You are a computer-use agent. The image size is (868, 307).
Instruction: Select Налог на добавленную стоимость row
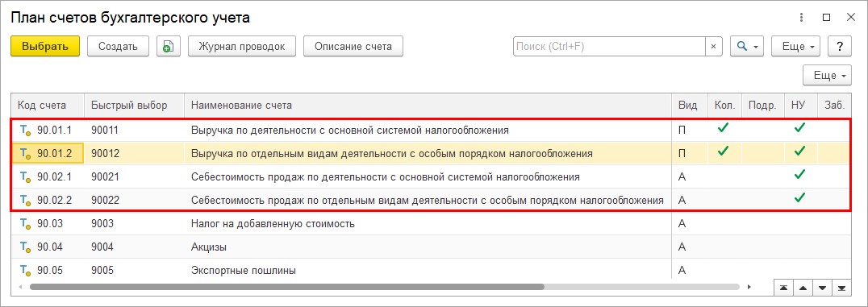[x=273, y=223]
